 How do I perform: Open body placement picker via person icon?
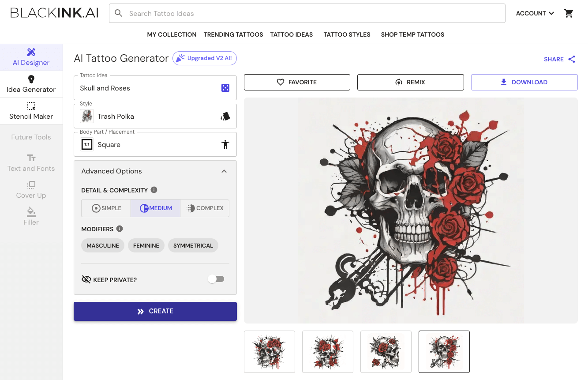click(225, 144)
